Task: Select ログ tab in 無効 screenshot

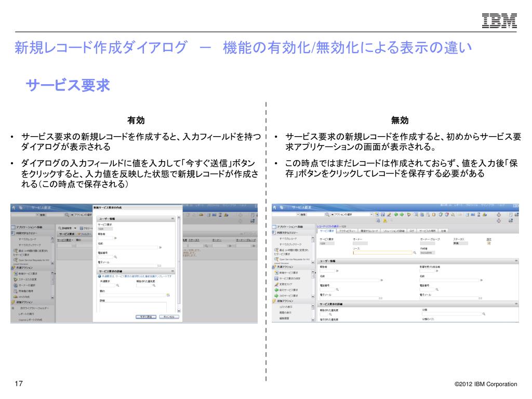Action: (x=411, y=231)
